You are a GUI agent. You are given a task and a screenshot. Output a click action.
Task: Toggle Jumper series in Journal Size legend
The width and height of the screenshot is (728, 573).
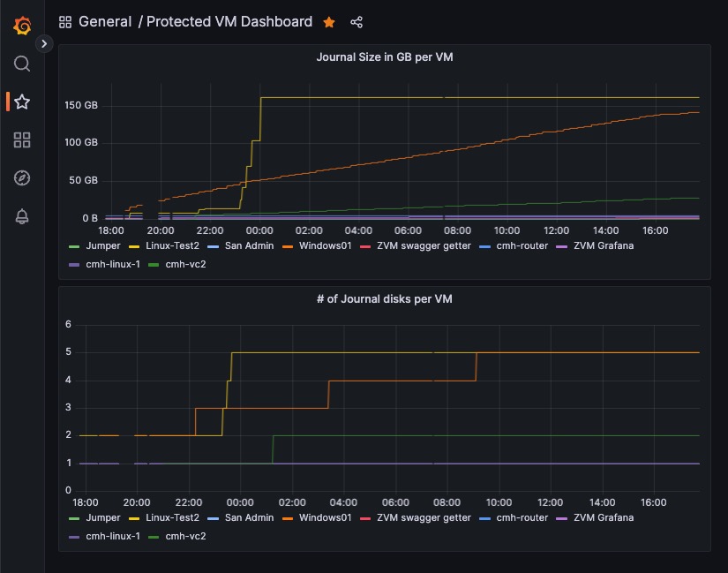point(102,245)
